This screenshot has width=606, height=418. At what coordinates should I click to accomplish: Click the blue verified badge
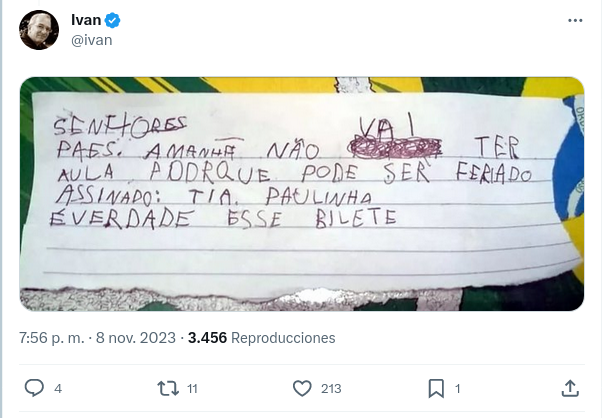(114, 21)
